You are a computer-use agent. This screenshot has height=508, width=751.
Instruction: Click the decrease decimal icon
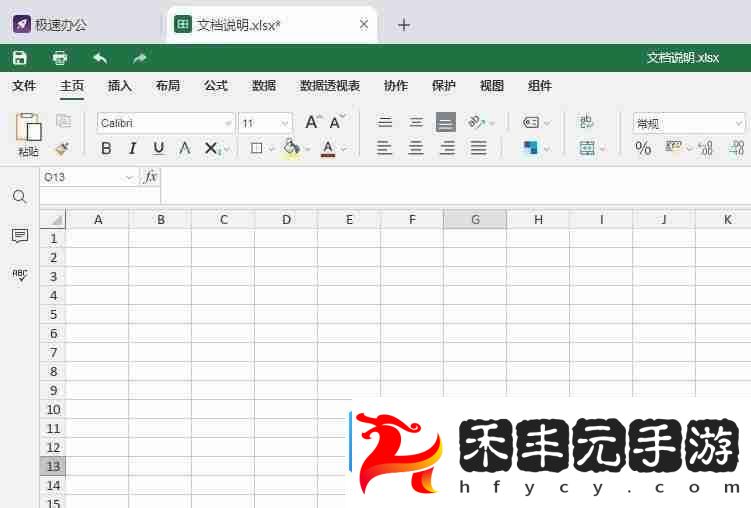(x=706, y=147)
